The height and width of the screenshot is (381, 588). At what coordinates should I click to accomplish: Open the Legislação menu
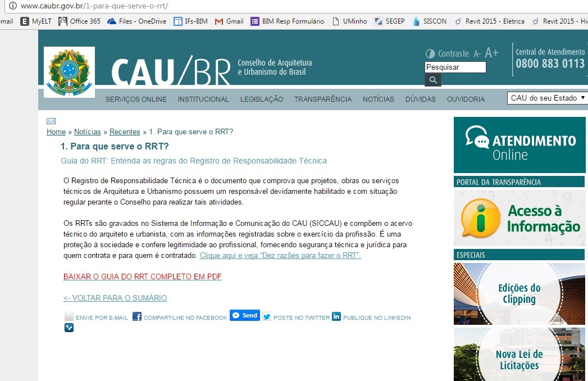[x=262, y=99]
